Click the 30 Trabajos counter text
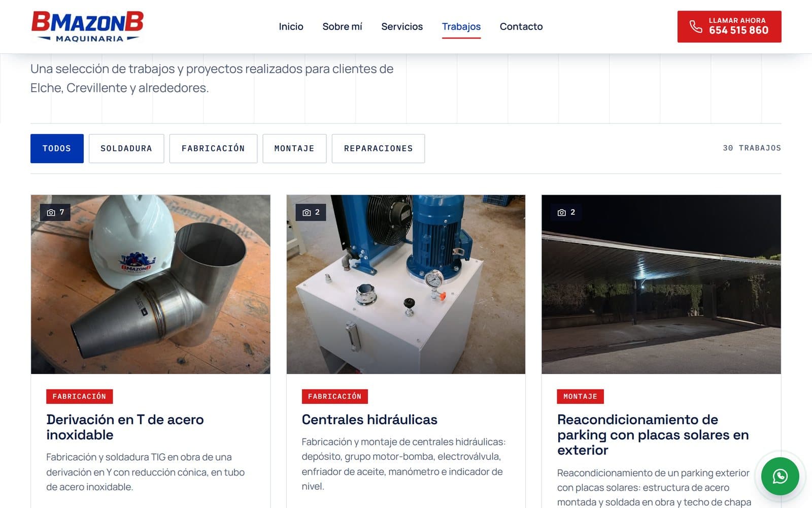Image resolution: width=812 pixels, height=508 pixels. point(752,148)
